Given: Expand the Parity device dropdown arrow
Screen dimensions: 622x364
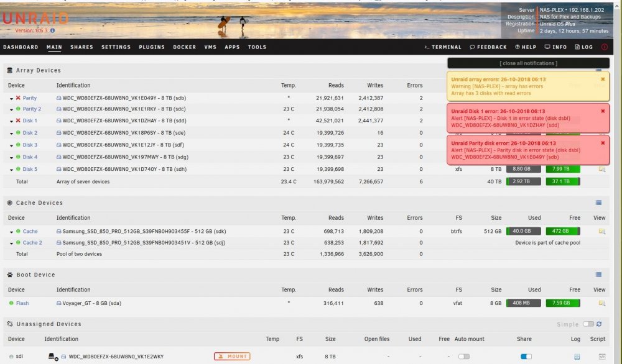Looking at the screenshot, I should (11, 99).
